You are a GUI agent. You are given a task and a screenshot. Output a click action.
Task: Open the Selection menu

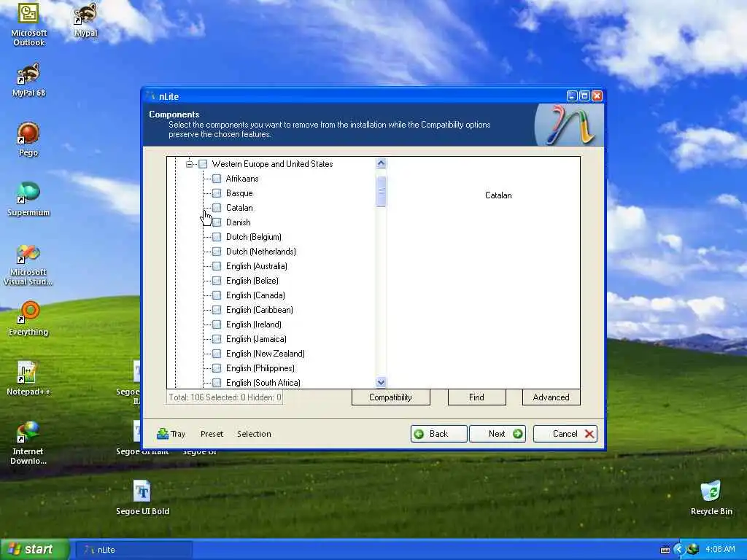pyautogui.click(x=254, y=434)
